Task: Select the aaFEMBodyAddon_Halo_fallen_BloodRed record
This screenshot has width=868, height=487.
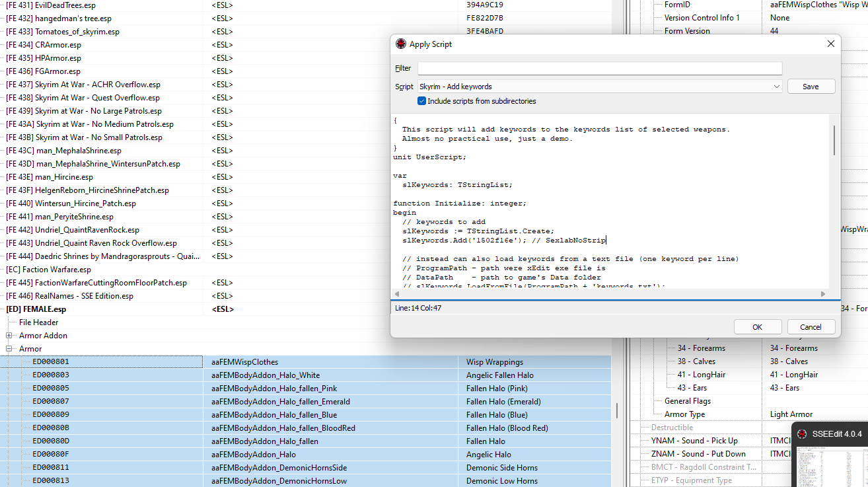Action: 305,428
